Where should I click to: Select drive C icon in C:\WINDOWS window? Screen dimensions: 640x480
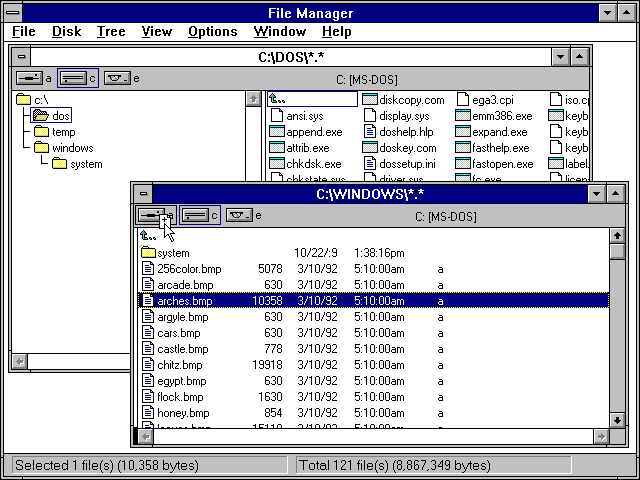[x=195, y=215]
